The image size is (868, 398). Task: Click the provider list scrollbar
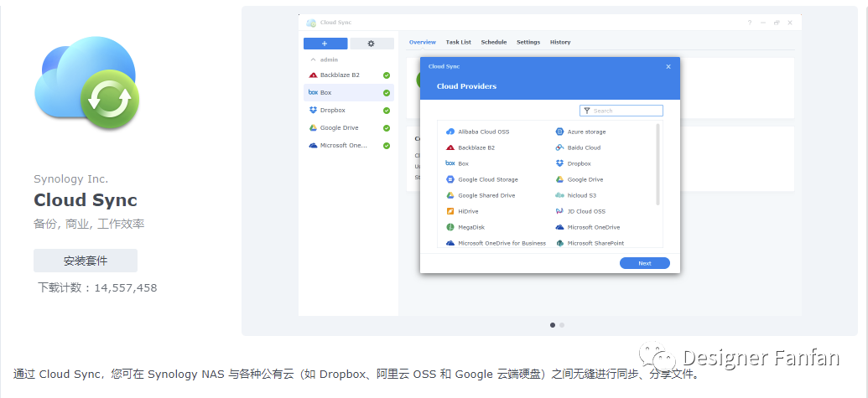pyautogui.click(x=657, y=165)
